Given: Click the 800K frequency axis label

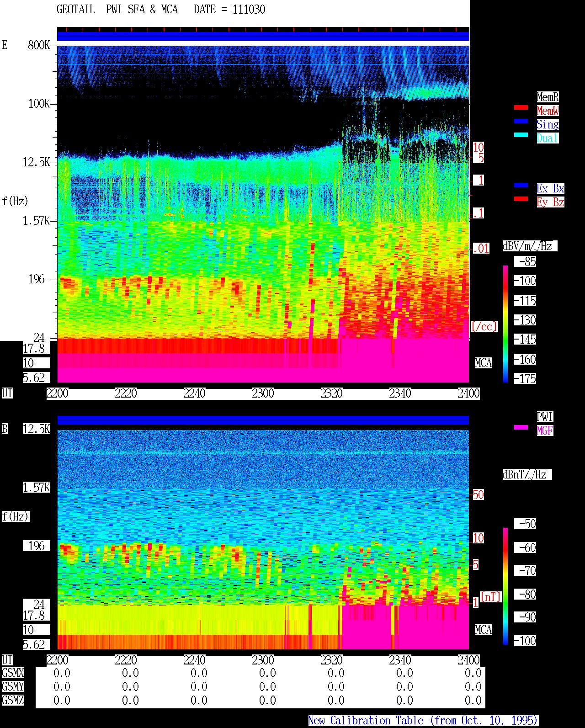Looking at the screenshot, I should [39, 45].
